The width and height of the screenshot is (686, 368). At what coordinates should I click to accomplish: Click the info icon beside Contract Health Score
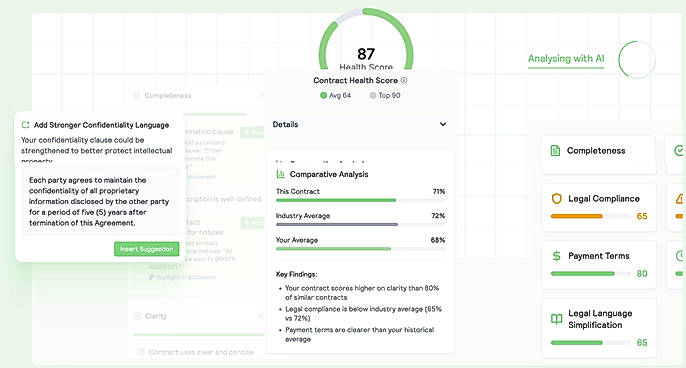[x=404, y=81]
